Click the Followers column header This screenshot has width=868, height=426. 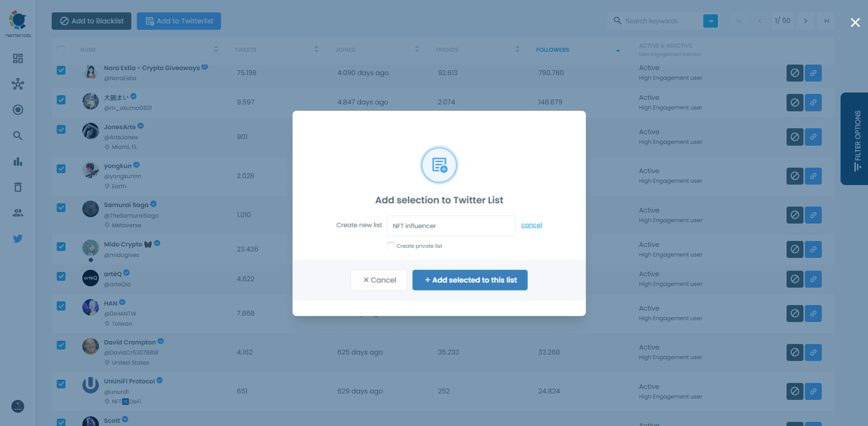click(553, 50)
